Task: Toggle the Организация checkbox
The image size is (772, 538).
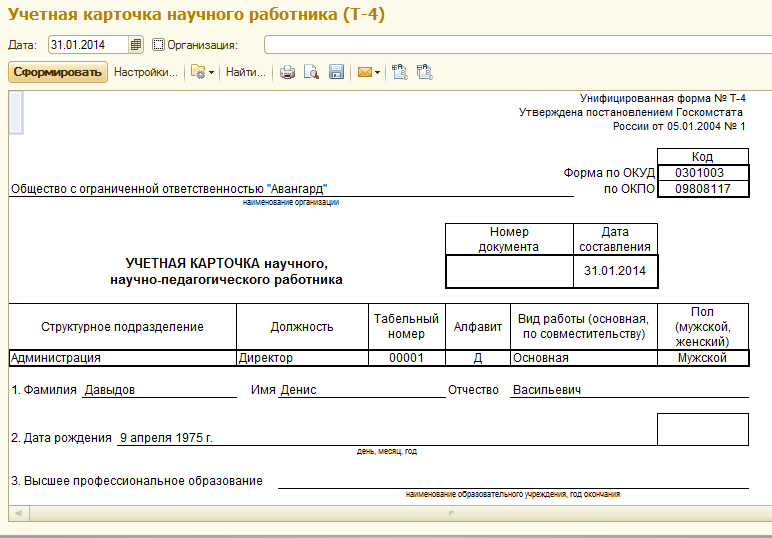Action: pos(158,45)
